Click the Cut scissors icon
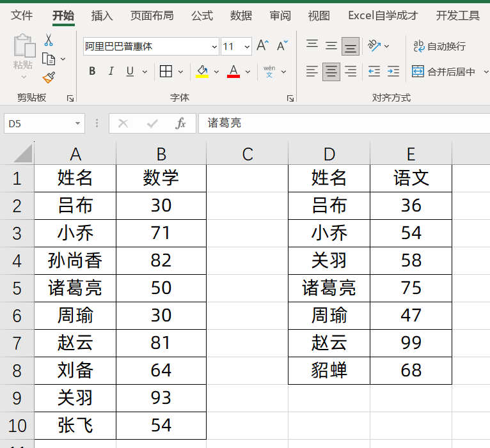Screen dimensions: 490x448 click(49, 40)
